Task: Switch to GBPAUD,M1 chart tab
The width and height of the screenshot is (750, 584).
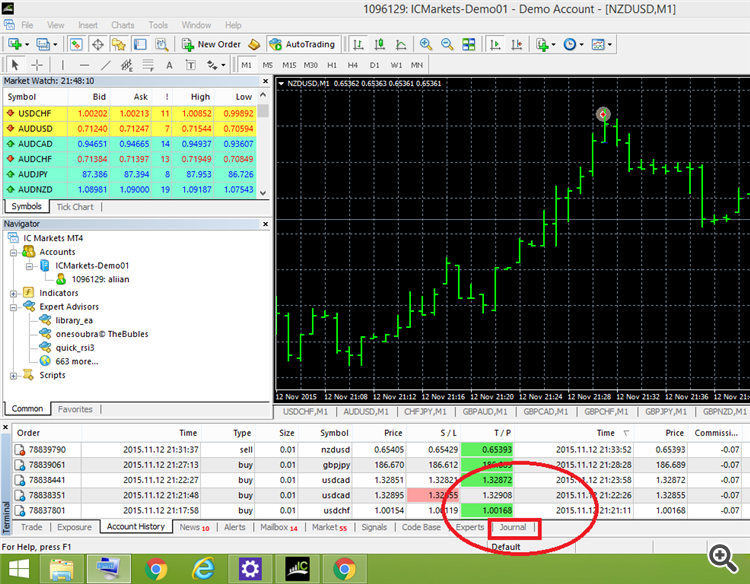Action: pyautogui.click(x=485, y=412)
